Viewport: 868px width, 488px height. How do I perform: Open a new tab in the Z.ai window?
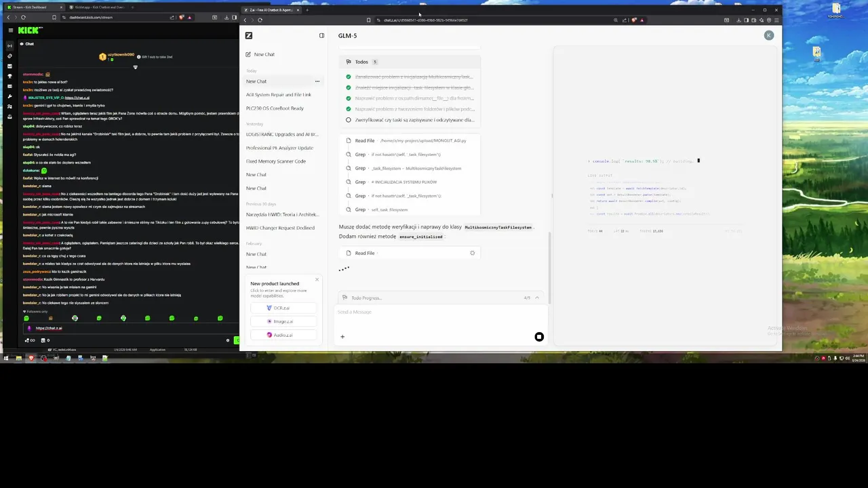307,10
